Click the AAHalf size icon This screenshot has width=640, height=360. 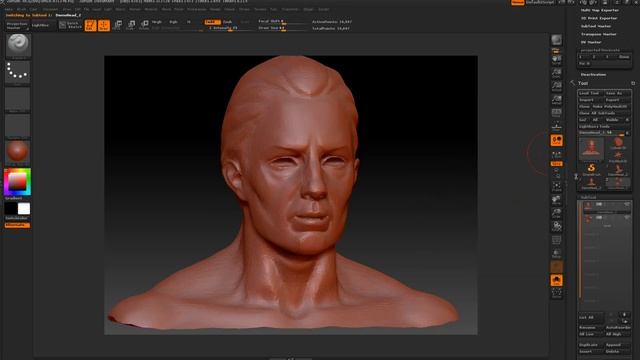(x=557, y=100)
